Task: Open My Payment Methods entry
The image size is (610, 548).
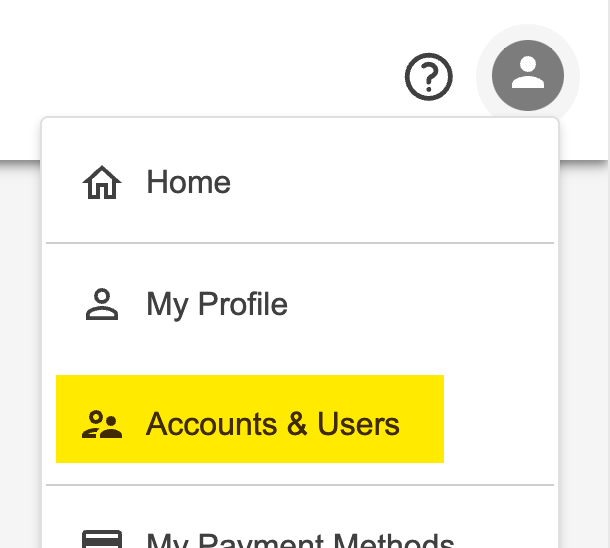Action: [x=300, y=539]
